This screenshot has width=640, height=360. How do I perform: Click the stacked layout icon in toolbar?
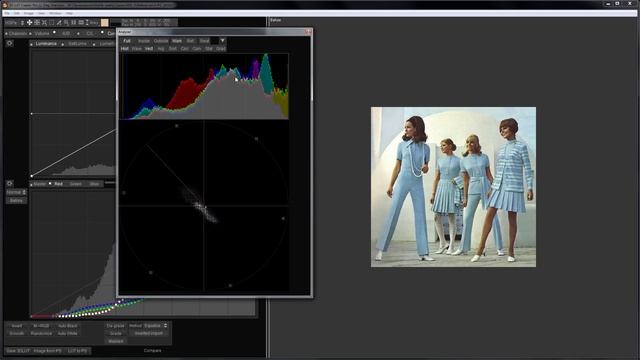pos(81,22)
